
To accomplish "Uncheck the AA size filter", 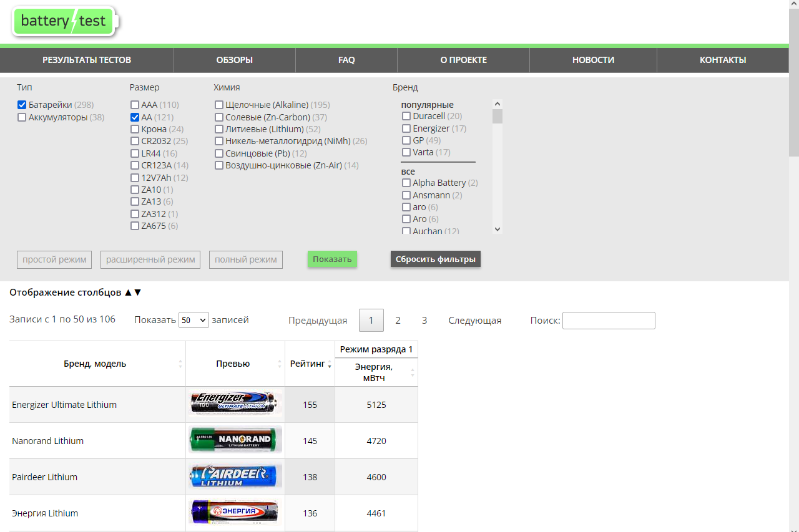I will [135, 117].
